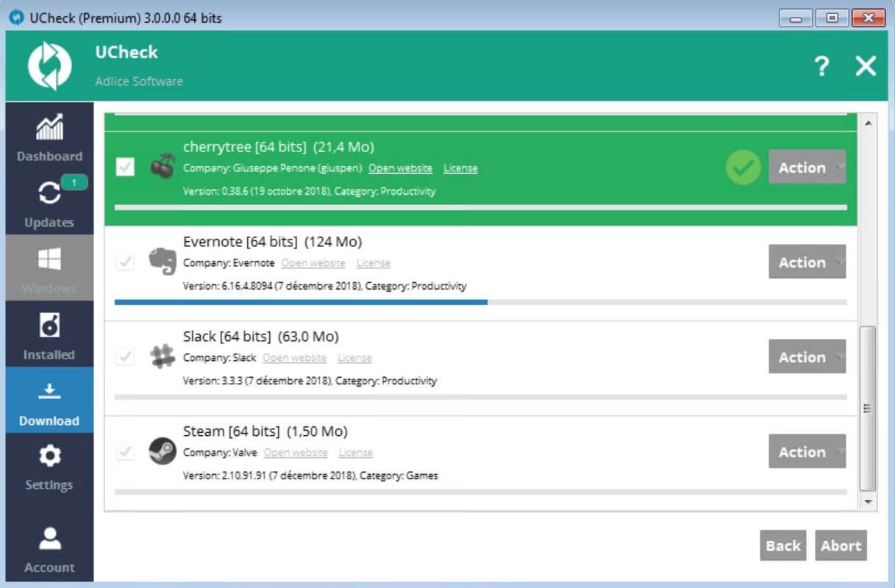The width and height of the screenshot is (895, 588).
Task: Click the cherrytree cherries app icon
Action: tap(162, 167)
